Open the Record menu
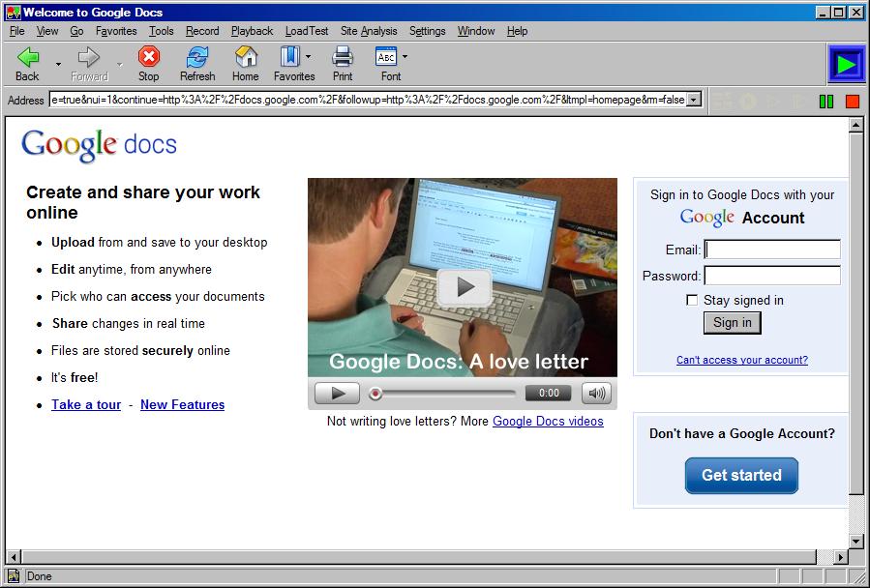 pyautogui.click(x=202, y=31)
